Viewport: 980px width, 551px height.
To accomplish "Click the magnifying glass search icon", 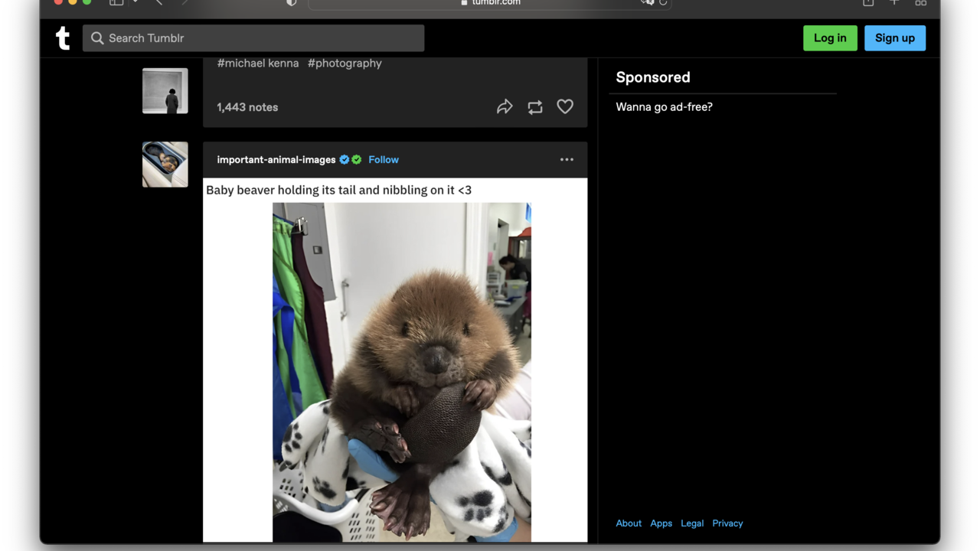I will [97, 38].
